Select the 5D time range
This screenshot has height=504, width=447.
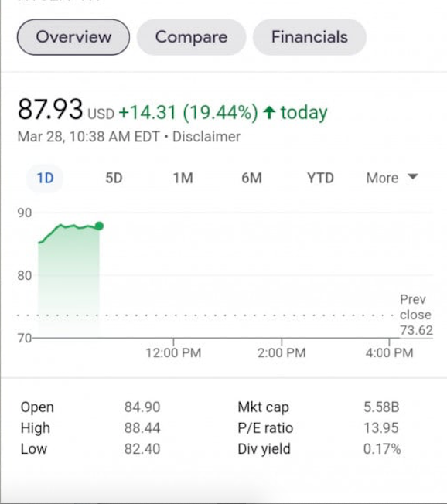pos(114,178)
